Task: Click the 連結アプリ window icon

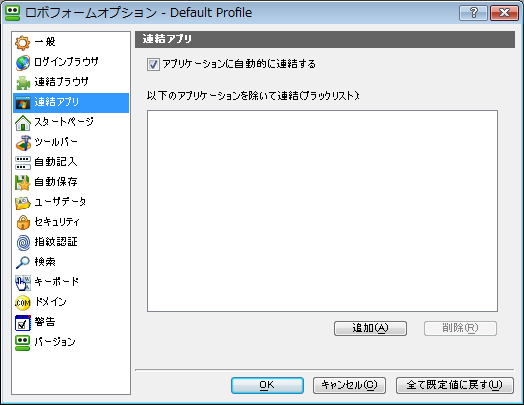Action: pyautogui.click(x=23, y=103)
